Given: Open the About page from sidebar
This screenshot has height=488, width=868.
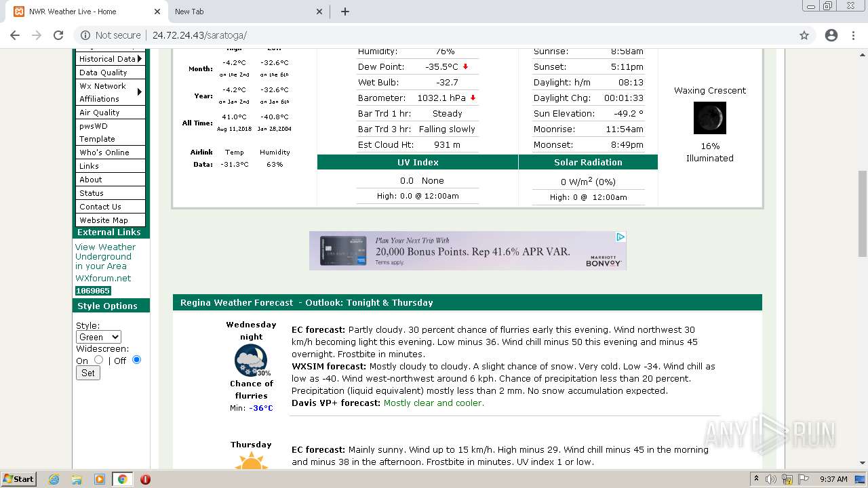Looking at the screenshot, I should pyautogui.click(x=110, y=180).
